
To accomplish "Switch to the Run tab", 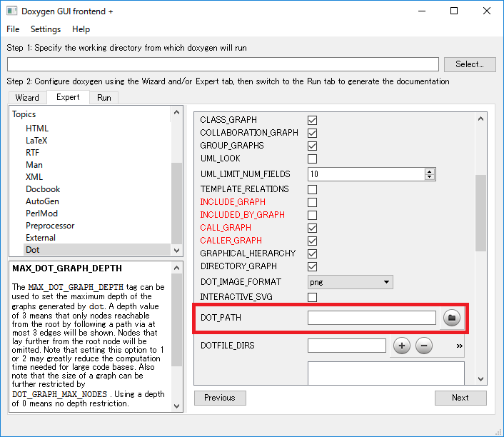I will 104,98.
